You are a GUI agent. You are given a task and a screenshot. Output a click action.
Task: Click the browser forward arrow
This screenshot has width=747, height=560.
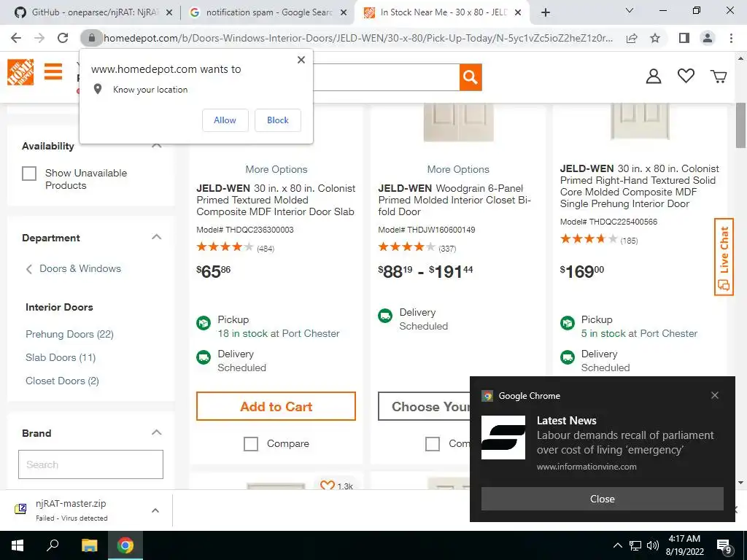39,38
